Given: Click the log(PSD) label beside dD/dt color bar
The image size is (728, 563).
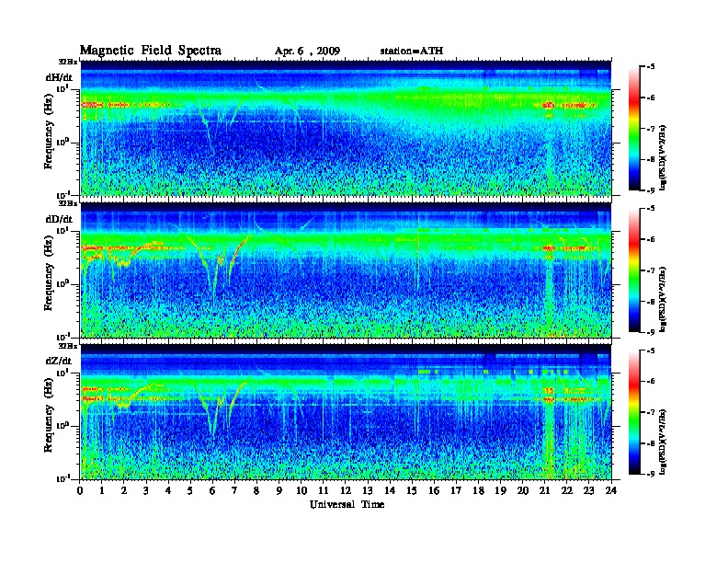Looking at the screenshot, I should 664,299.
